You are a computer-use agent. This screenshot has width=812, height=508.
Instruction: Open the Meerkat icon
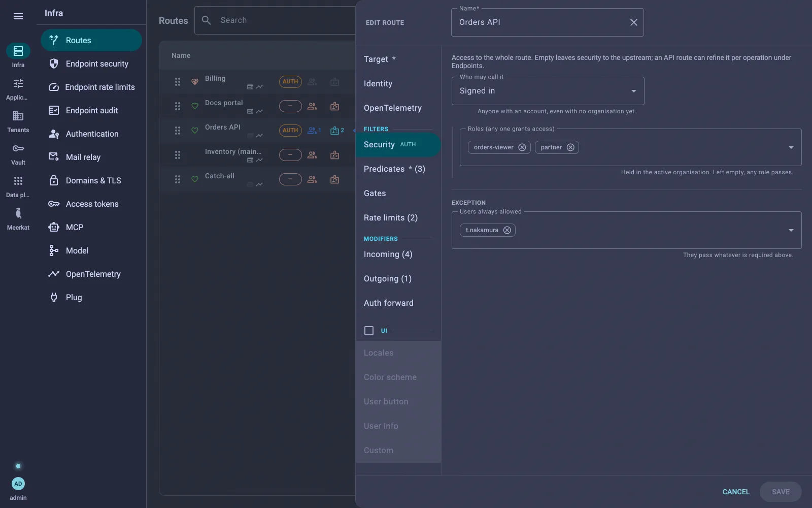18,213
